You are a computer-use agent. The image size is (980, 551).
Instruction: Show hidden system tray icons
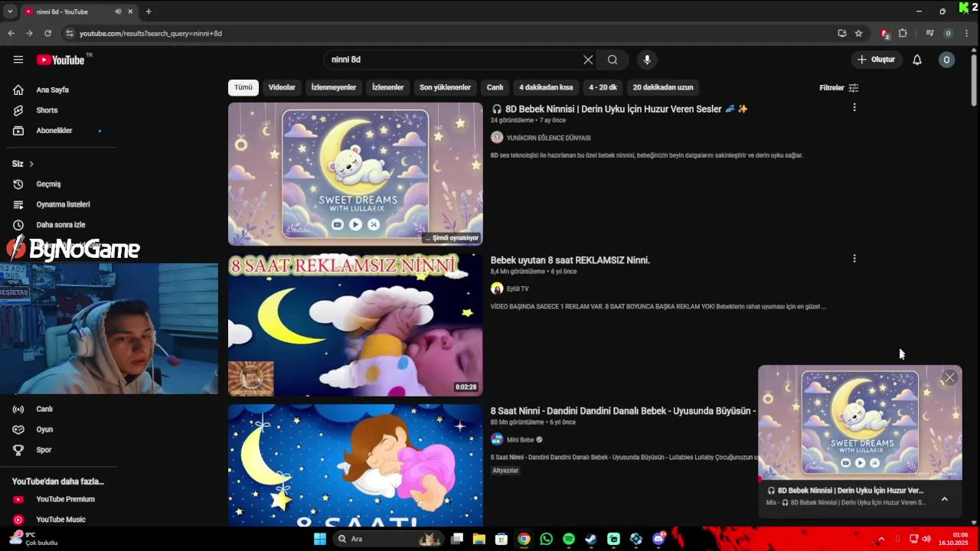click(x=880, y=539)
